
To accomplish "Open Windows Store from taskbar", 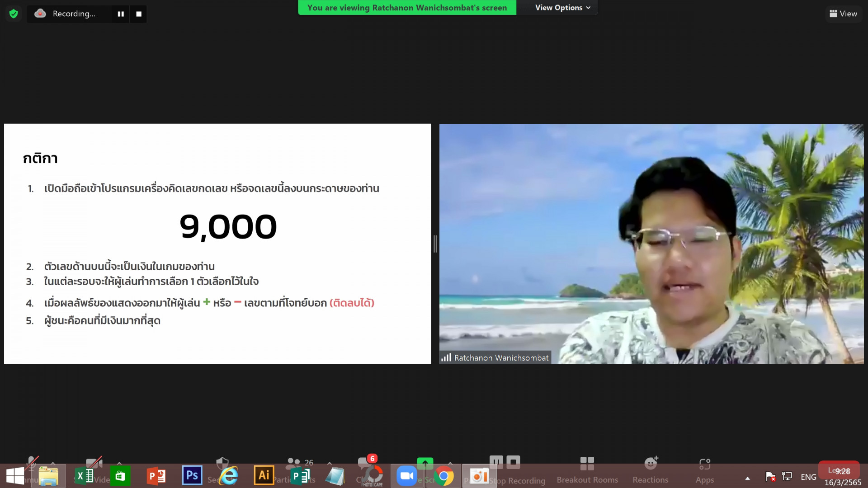I will (x=120, y=476).
